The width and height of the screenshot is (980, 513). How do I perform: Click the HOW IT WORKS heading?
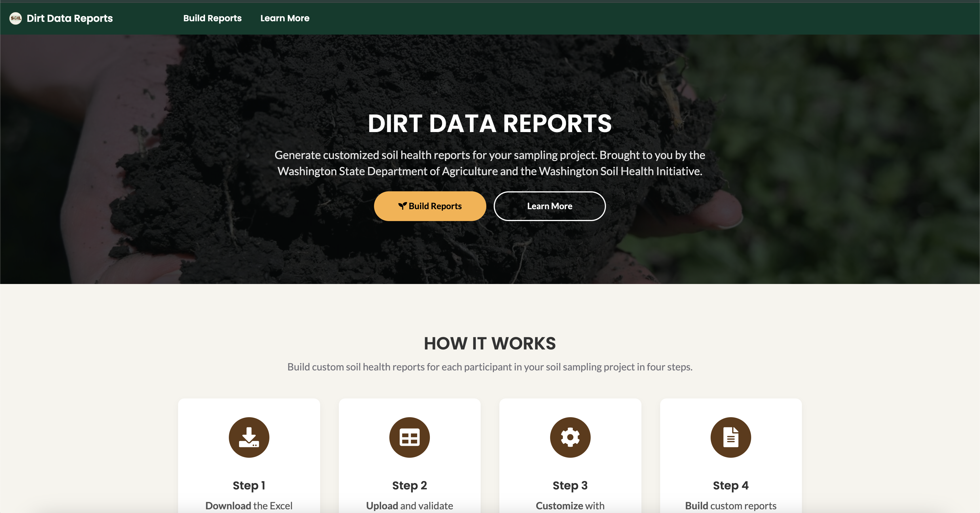490,343
